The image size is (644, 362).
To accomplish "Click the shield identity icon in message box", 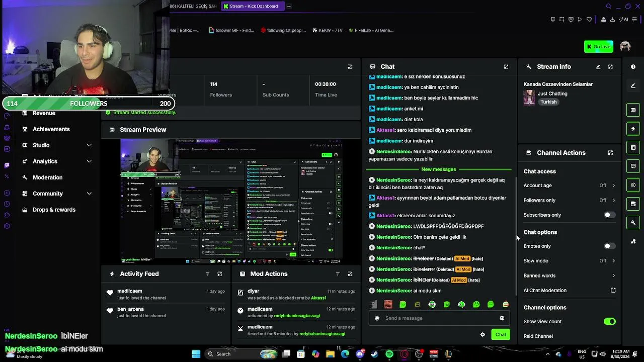I will (377, 318).
